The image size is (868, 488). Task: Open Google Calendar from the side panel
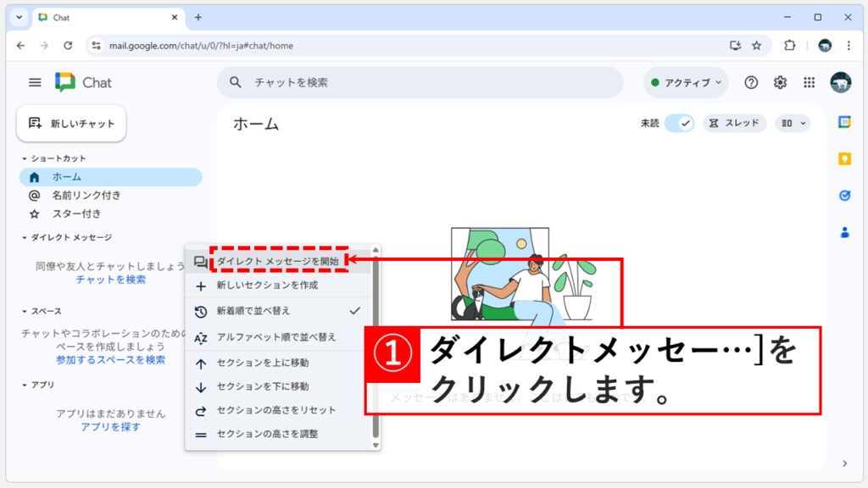point(845,121)
